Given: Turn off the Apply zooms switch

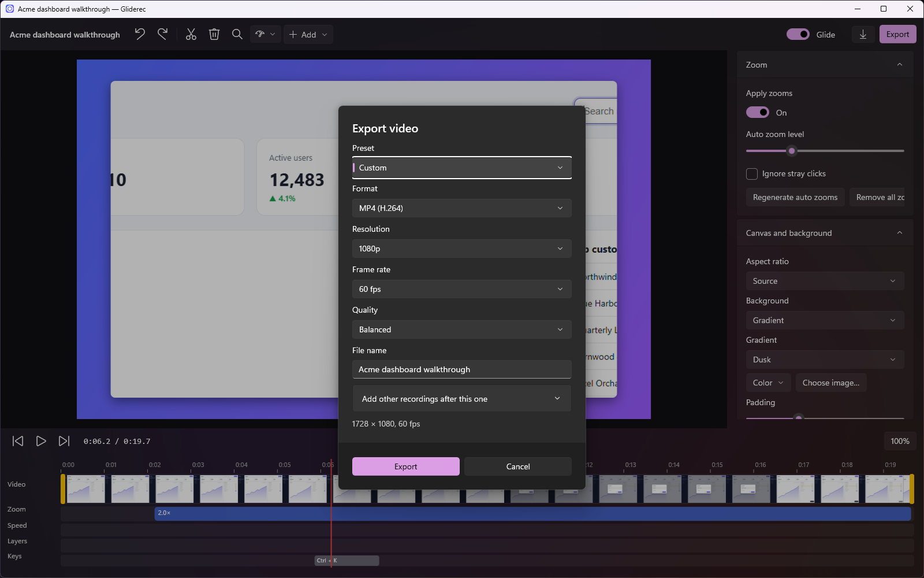Looking at the screenshot, I should pyautogui.click(x=758, y=112).
